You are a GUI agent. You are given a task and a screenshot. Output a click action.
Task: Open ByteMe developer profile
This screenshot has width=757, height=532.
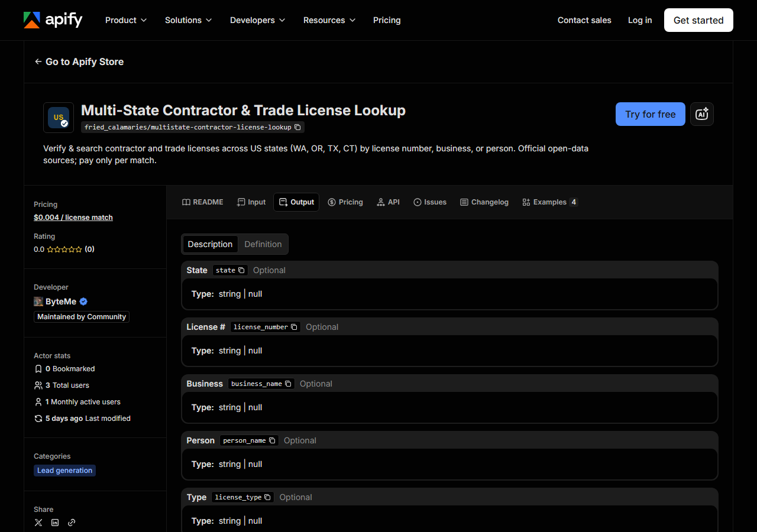click(61, 301)
